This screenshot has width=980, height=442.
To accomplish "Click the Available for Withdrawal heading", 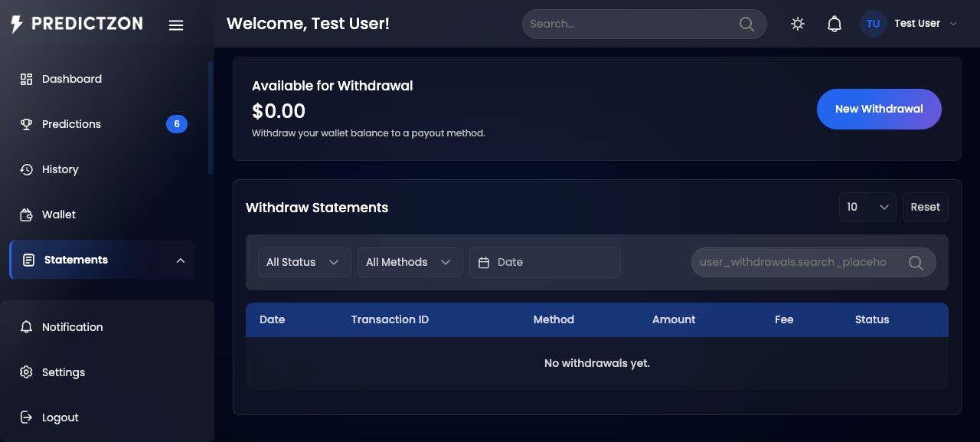I will pyautogui.click(x=332, y=86).
